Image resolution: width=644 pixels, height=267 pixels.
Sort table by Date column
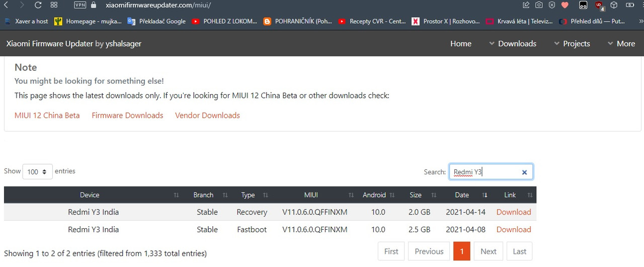(x=465, y=195)
